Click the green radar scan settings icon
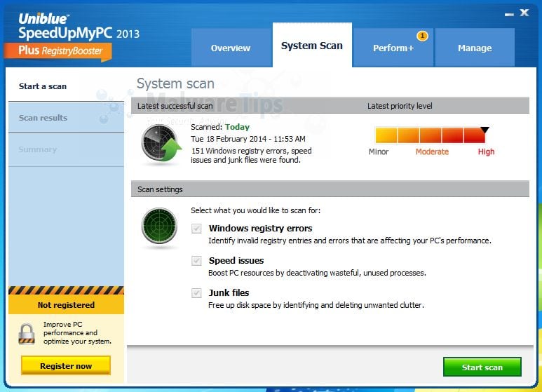Image resolution: width=542 pixels, height=392 pixels. pos(159,226)
